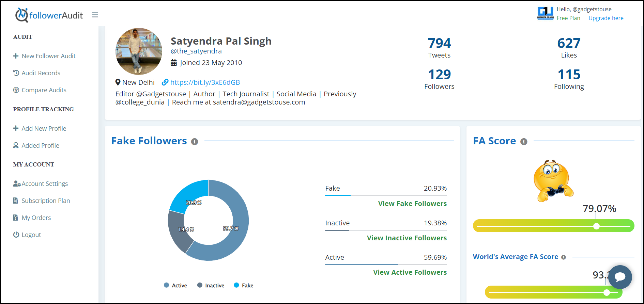Click Satyendra Pal Singh profile photo

[139, 51]
